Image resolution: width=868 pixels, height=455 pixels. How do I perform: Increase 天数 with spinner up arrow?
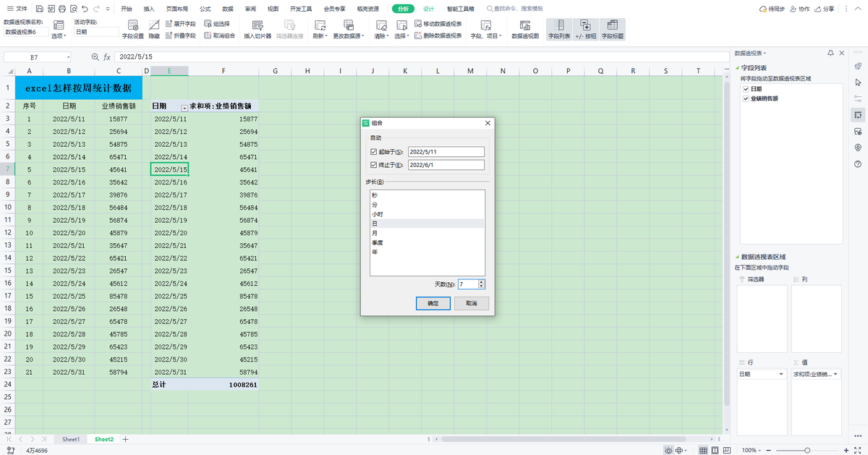pyautogui.click(x=482, y=282)
